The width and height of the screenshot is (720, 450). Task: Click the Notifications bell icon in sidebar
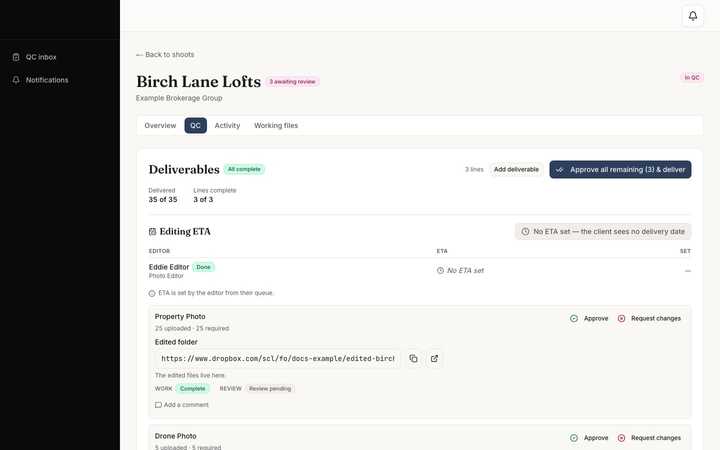pyautogui.click(x=16, y=80)
